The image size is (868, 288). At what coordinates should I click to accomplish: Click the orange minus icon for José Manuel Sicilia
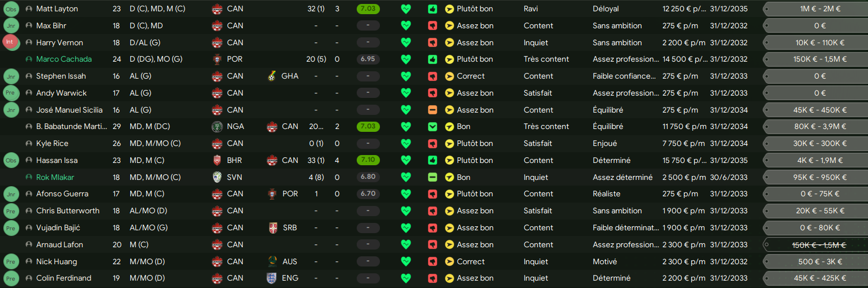tap(433, 110)
